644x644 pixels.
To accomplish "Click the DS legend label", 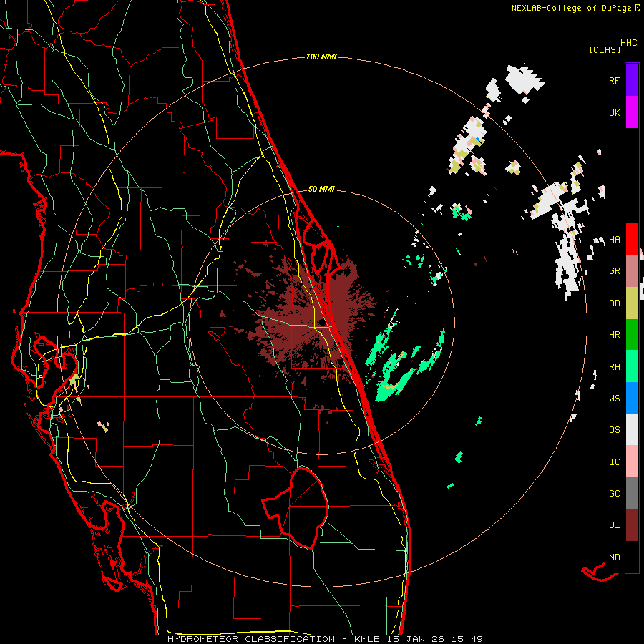I will [x=614, y=430].
